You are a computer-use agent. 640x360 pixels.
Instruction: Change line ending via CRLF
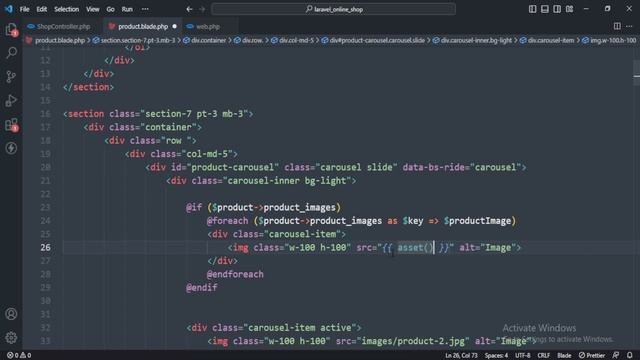tap(544, 356)
